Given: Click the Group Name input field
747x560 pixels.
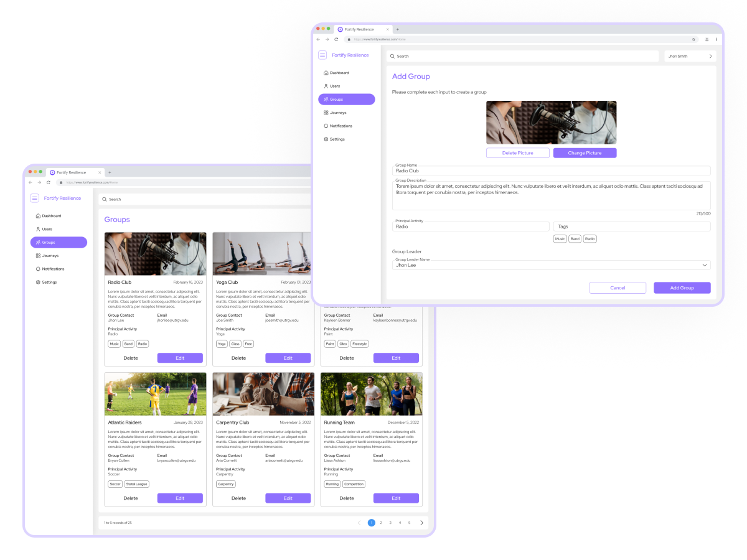Looking at the screenshot, I should pos(552,170).
